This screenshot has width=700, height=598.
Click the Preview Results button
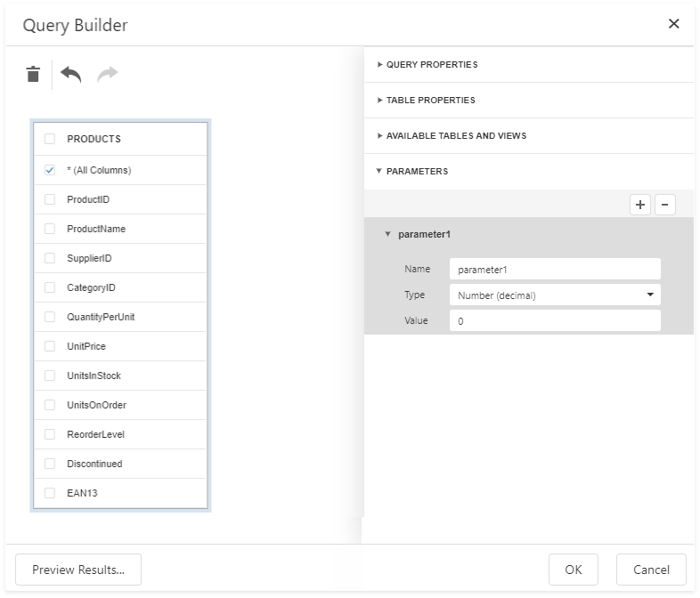point(78,570)
